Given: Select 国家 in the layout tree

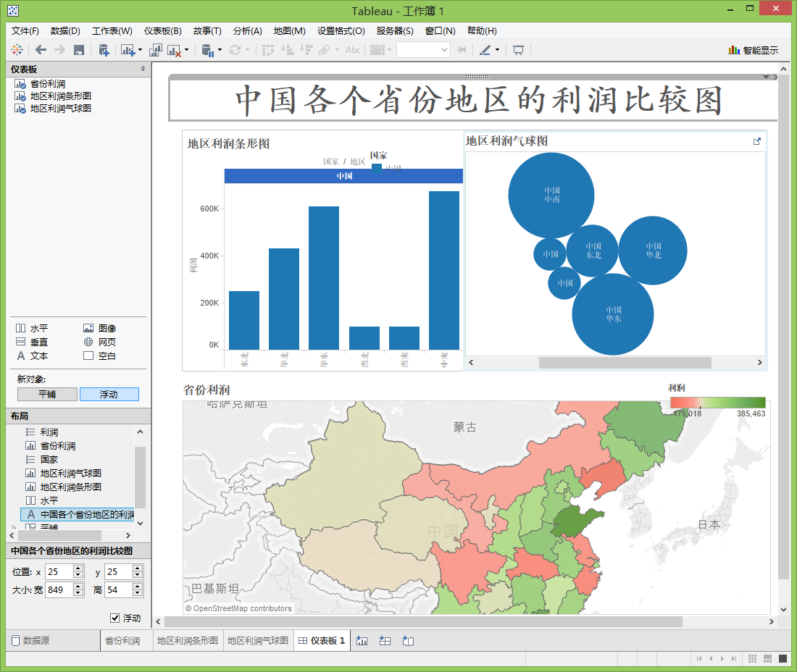Looking at the screenshot, I should (49, 459).
